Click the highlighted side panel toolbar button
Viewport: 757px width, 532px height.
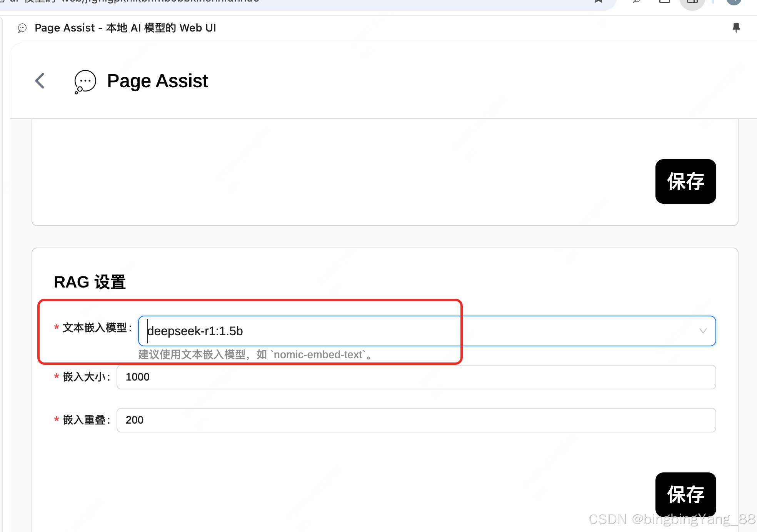click(692, 2)
